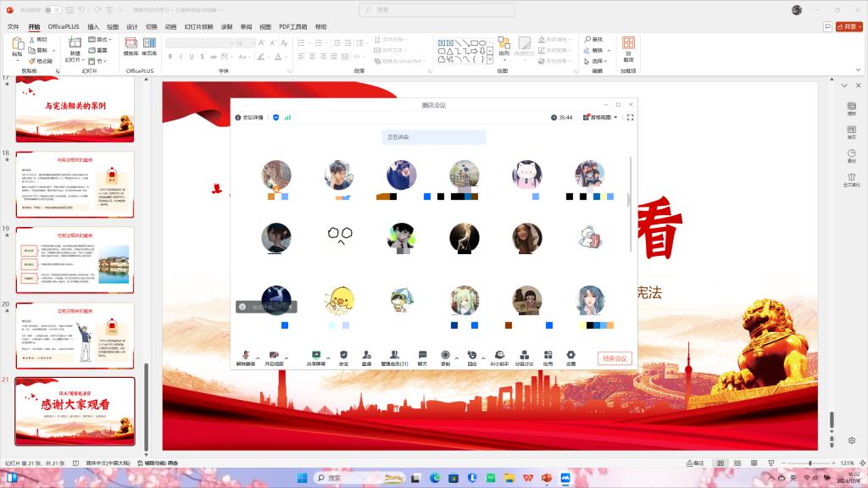Screen dimensions: 868x488
Task: Collapse the ribbon with bottom-right chevron
Action: (x=858, y=70)
